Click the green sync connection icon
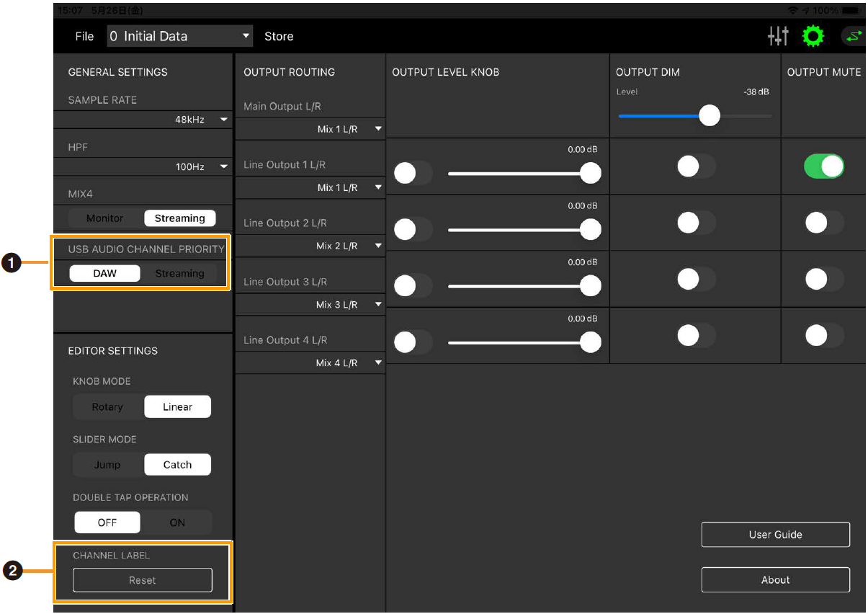The height and width of the screenshot is (614, 868). click(x=853, y=36)
